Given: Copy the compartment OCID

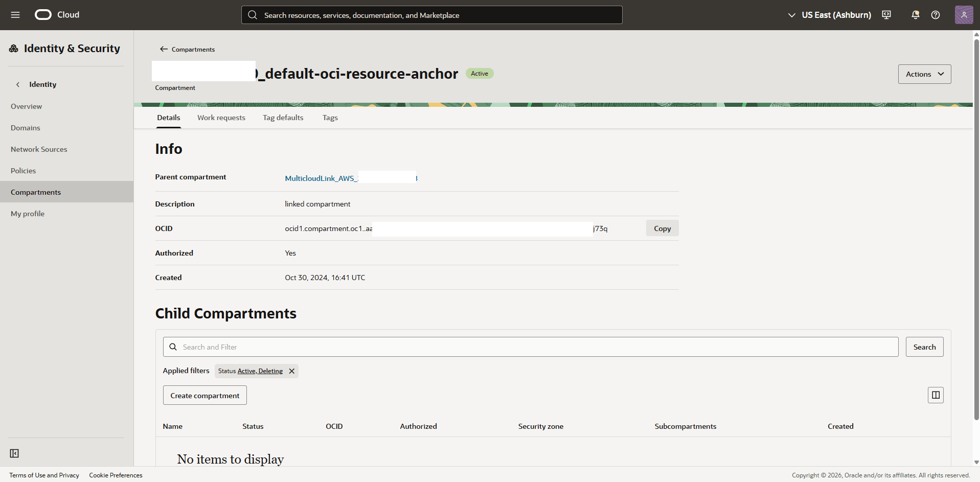Looking at the screenshot, I should [662, 228].
